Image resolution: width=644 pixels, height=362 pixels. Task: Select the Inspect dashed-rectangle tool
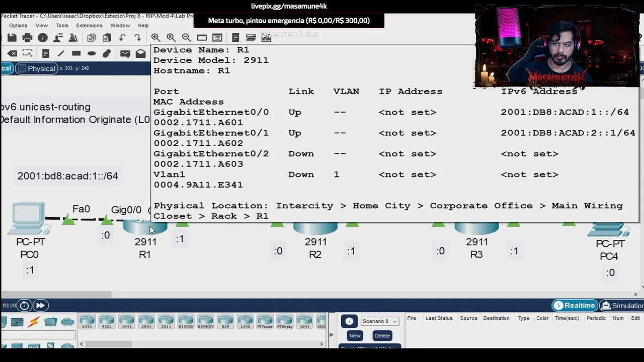pyautogui.click(x=27, y=53)
